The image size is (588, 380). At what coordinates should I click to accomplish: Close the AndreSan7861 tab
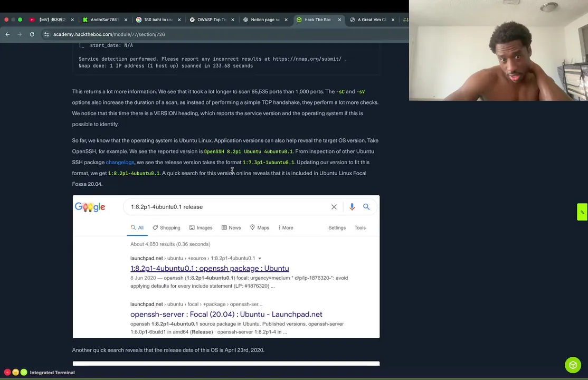click(x=126, y=20)
